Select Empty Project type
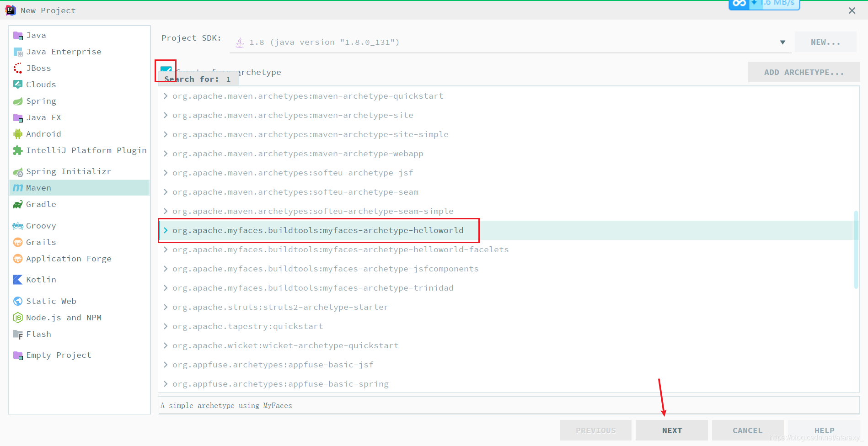This screenshot has width=868, height=446. [x=79, y=355]
